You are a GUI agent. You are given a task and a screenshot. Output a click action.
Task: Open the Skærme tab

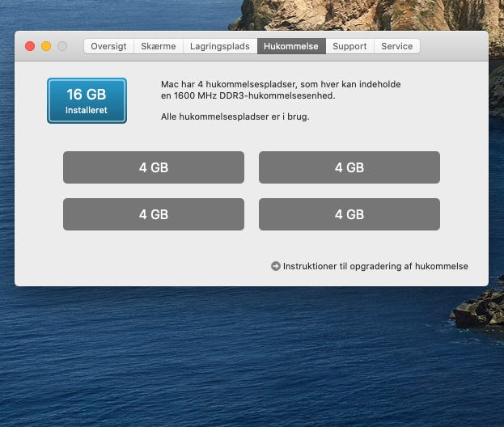pos(159,46)
